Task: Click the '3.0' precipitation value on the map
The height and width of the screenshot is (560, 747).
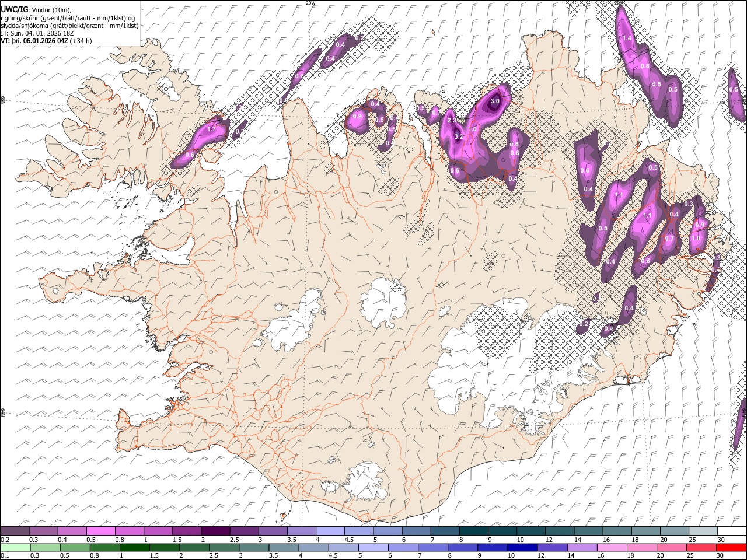Action: point(495,101)
